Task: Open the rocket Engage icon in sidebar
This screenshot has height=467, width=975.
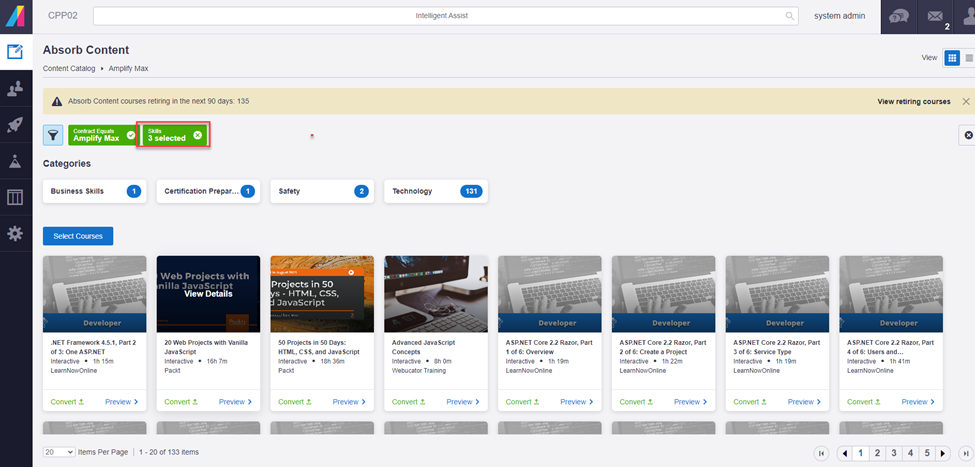Action: point(15,125)
